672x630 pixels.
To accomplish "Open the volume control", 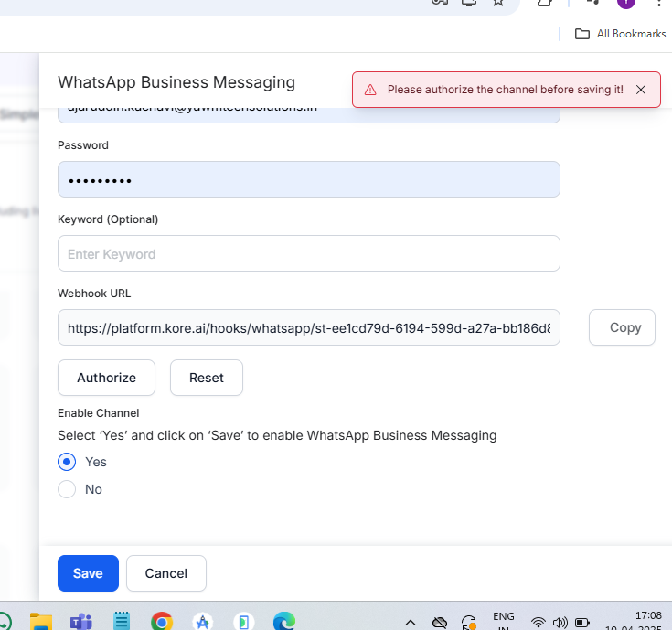I will 560,623.
